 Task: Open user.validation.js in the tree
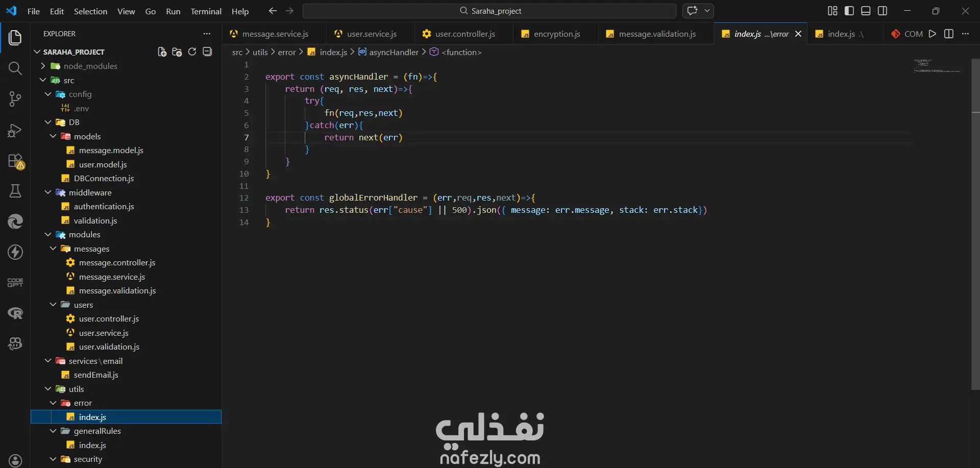pos(109,347)
